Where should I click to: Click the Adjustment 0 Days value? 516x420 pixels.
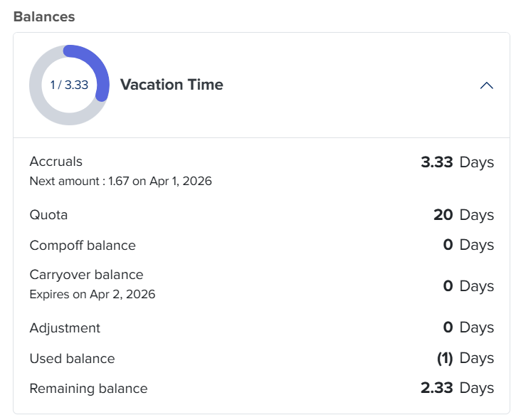coord(468,327)
